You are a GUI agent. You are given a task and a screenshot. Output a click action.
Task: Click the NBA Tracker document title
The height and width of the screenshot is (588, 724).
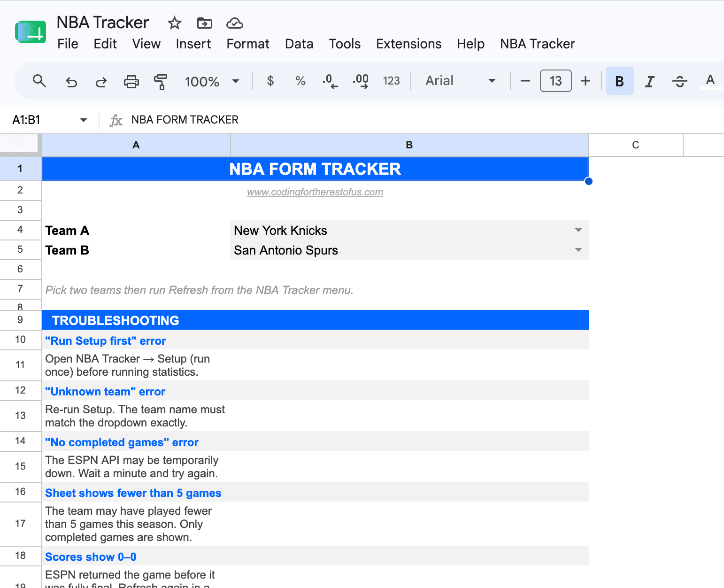[x=103, y=23]
